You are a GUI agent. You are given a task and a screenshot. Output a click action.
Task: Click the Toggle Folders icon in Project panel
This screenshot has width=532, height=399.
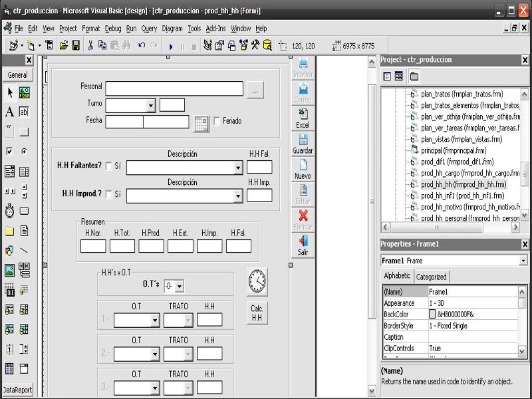414,76
